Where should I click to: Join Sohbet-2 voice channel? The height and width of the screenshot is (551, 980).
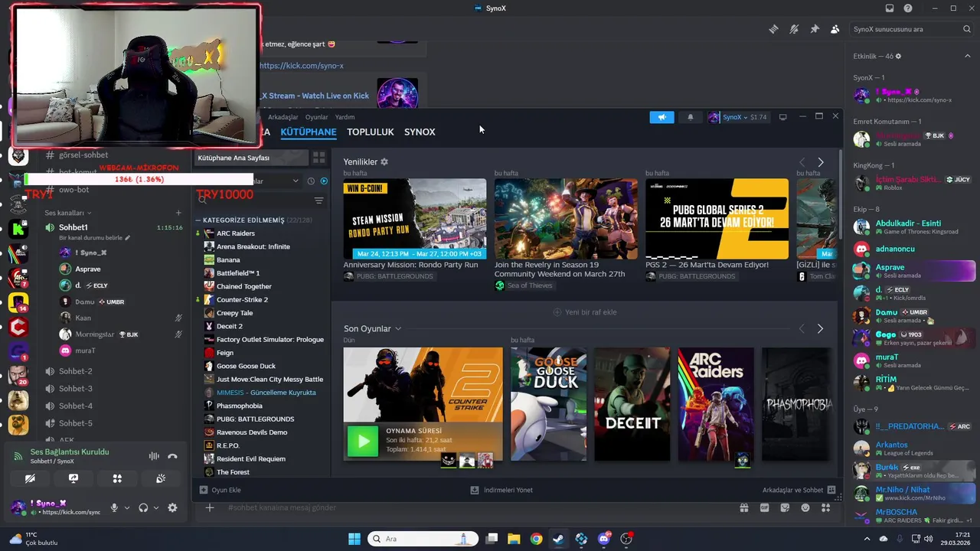click(75, 371)
